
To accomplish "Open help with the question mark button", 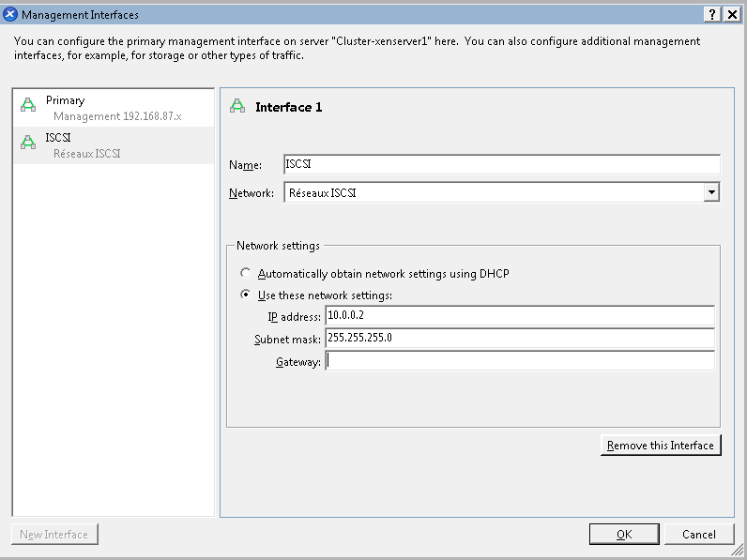I will pos(714,14).
